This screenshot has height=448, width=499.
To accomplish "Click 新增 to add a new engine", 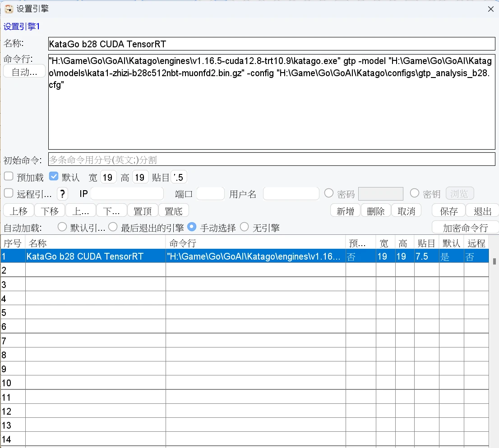I will (x=345, y=211).
